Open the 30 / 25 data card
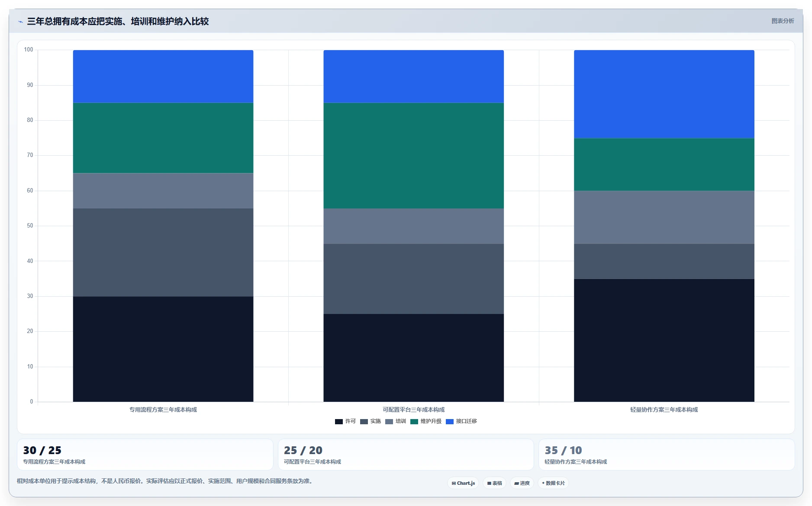Viewport: 812px width, 506px height. click(x=145, y=455)
